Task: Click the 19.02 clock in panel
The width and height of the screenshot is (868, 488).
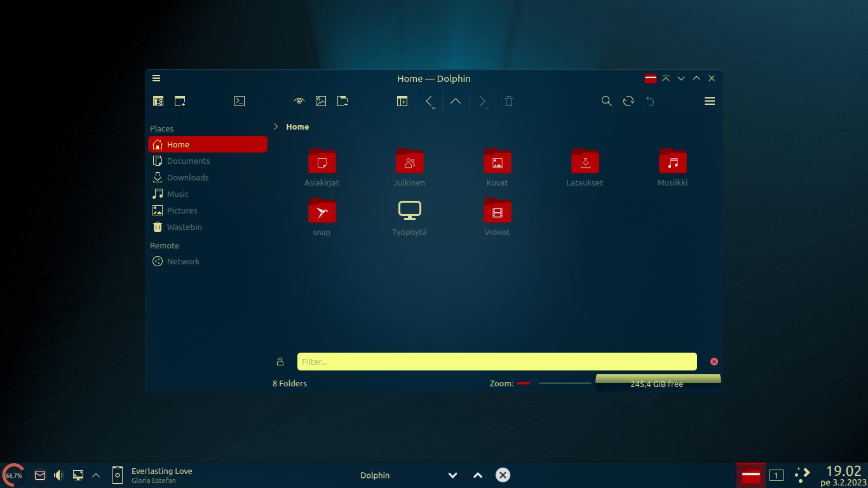Action: pyautogui.click(x=843, y=471)
